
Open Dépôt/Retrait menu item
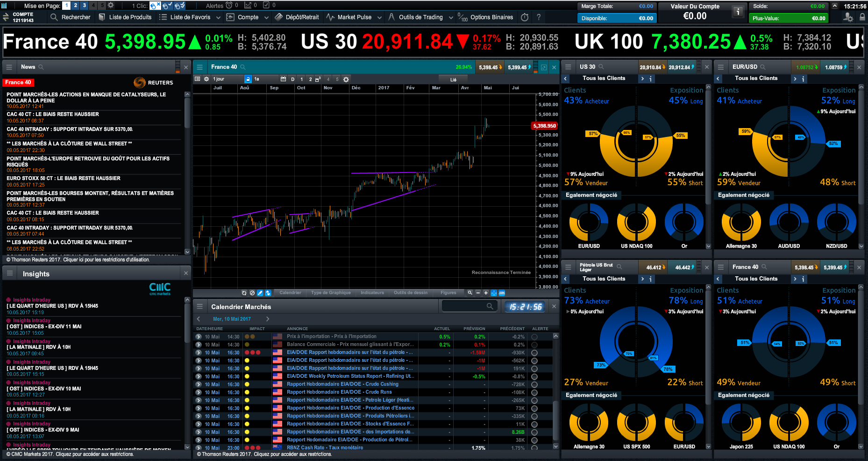297,17
